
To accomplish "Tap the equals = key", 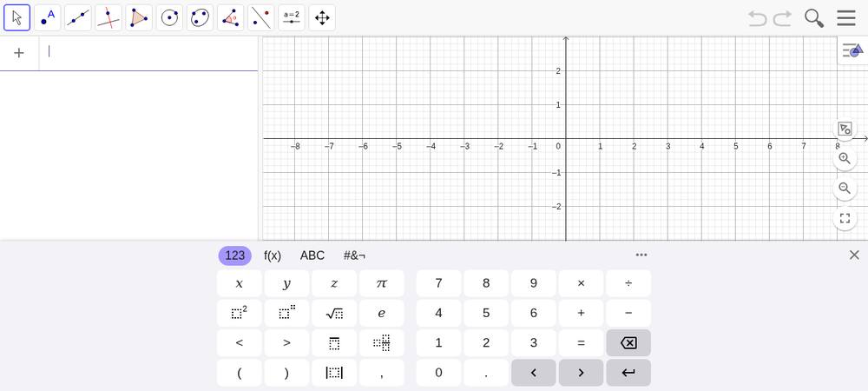I will coord(582,343).
